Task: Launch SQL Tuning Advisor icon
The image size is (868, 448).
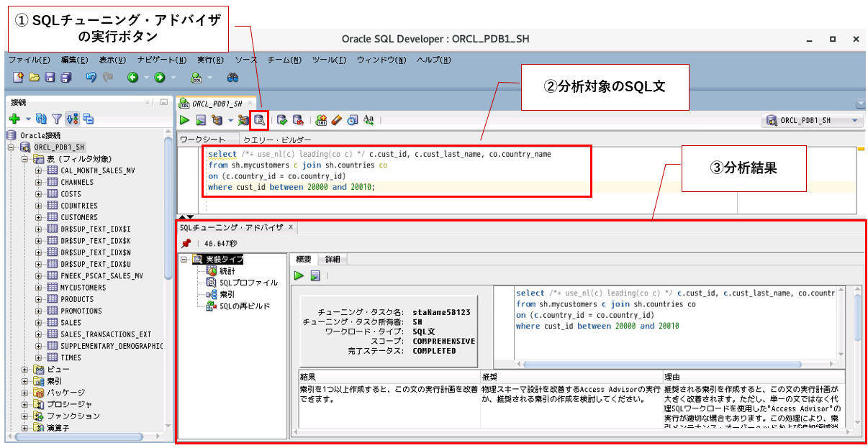Action: click(259, 121)
